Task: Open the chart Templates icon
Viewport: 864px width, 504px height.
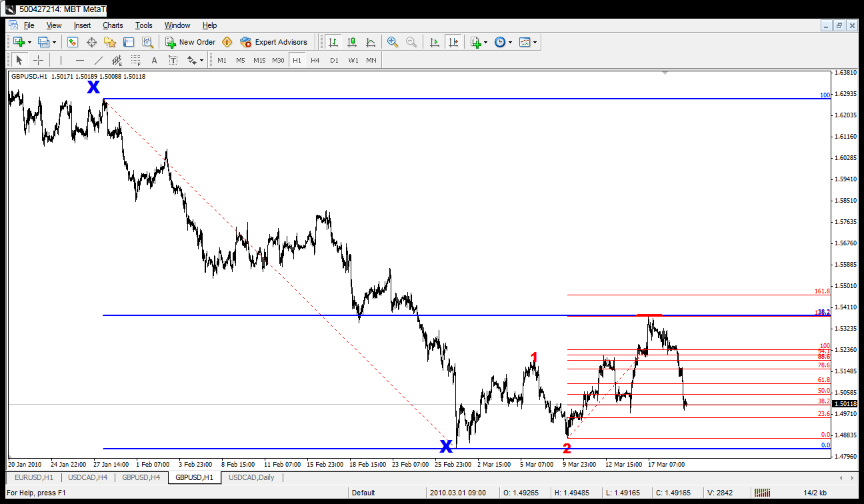Action: (525, 42)
